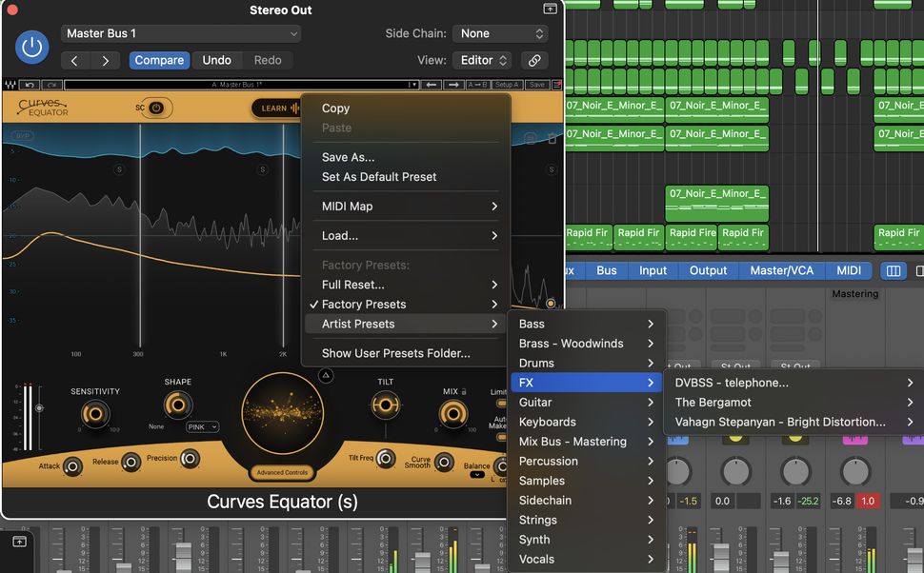The width and height of the screenshot is (924, 573).
Task: Click the mixer channel-strip view icon
Action: [x=894, y=270]
